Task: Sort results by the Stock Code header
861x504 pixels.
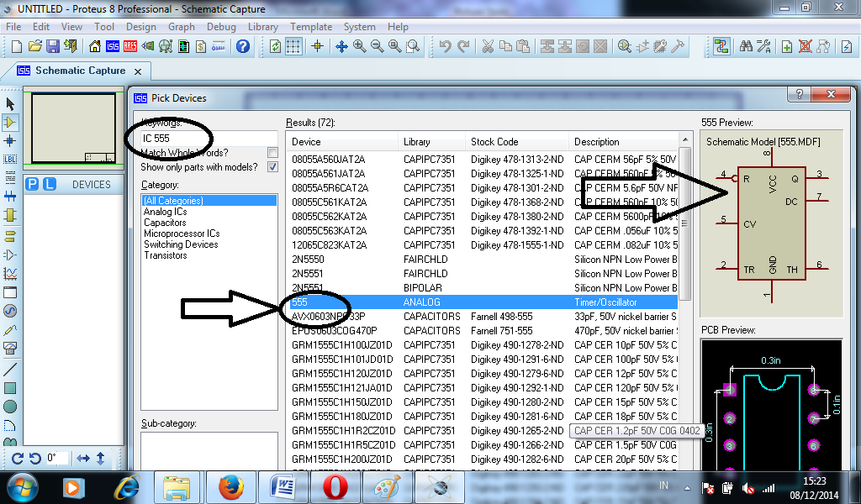Action: (x=517, y=142)
